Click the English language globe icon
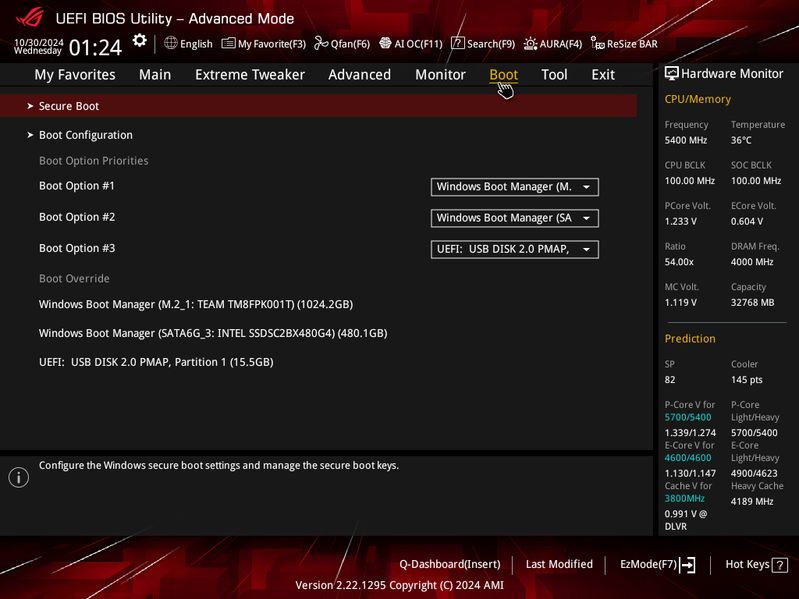799x599 pixels. (x=171, y=43)
